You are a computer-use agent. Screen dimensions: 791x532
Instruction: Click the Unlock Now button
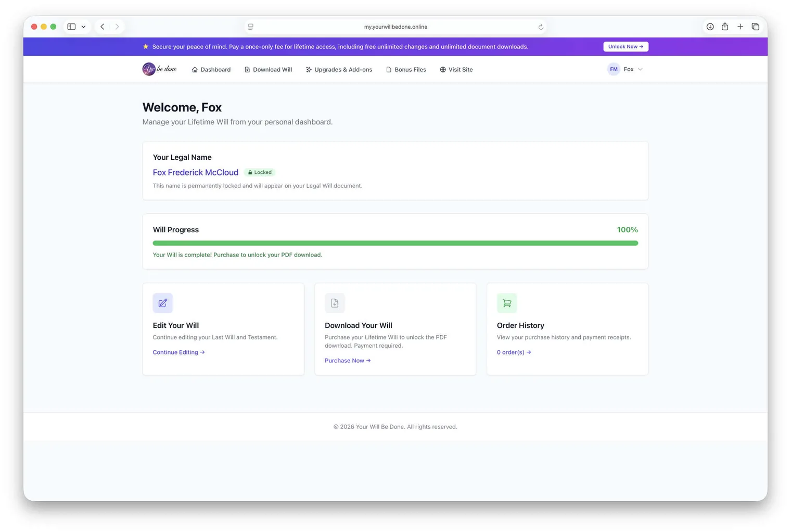626,46
